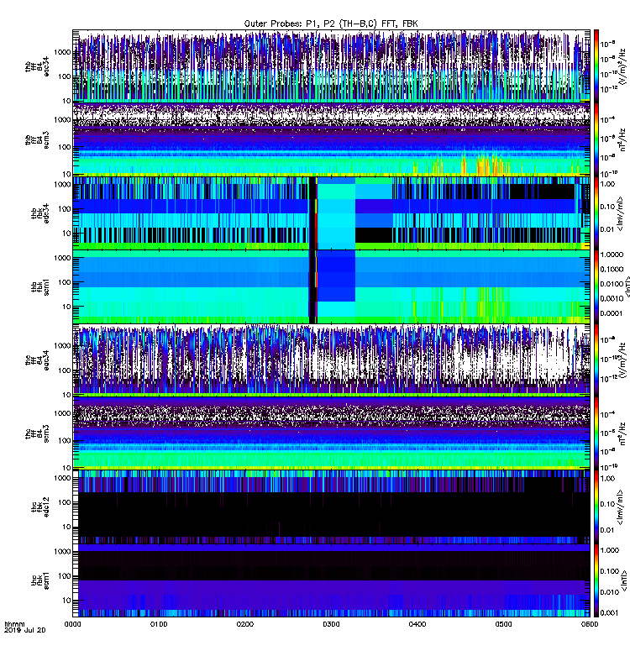Click the '2019 Jul 20' date label
The height and width of the screenshot is (672, 630).
[x=25, y=630]
